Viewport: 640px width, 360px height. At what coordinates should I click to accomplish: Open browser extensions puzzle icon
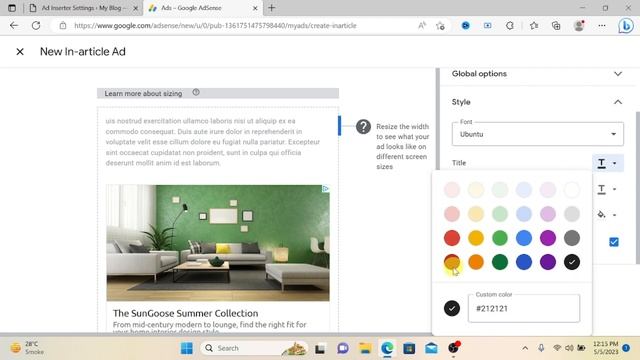(510, 26)
